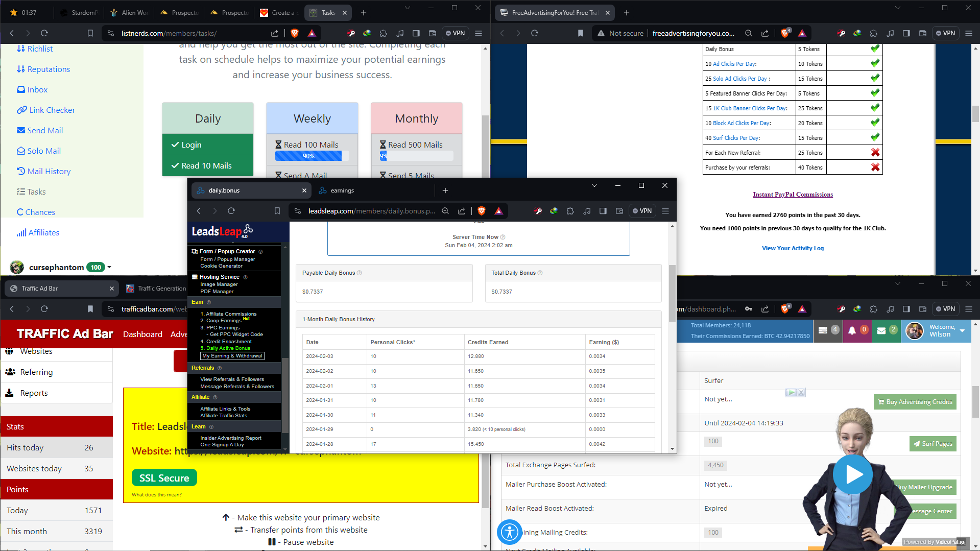
Task: Expand Affiliate section header in LeadsLeap sidebar
Action: pos(201,397)
